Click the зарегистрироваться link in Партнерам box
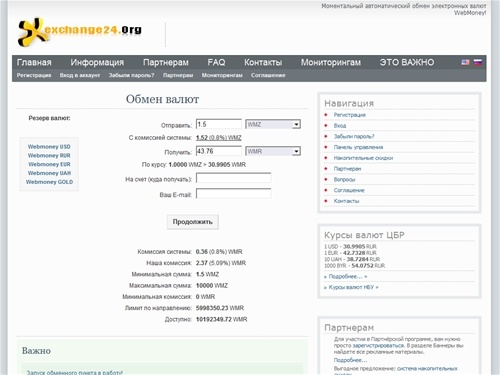The height and width of the screenshot is (375, 500). click(378, 345)
